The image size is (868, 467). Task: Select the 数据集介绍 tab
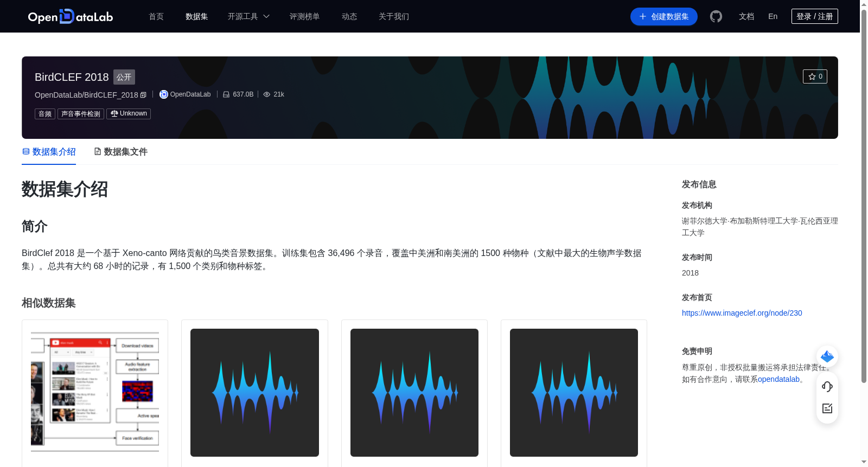tap(49, 152)
